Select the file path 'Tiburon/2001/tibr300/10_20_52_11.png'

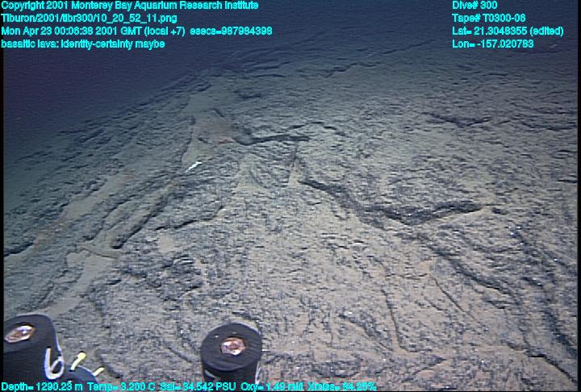click(89, 19)
